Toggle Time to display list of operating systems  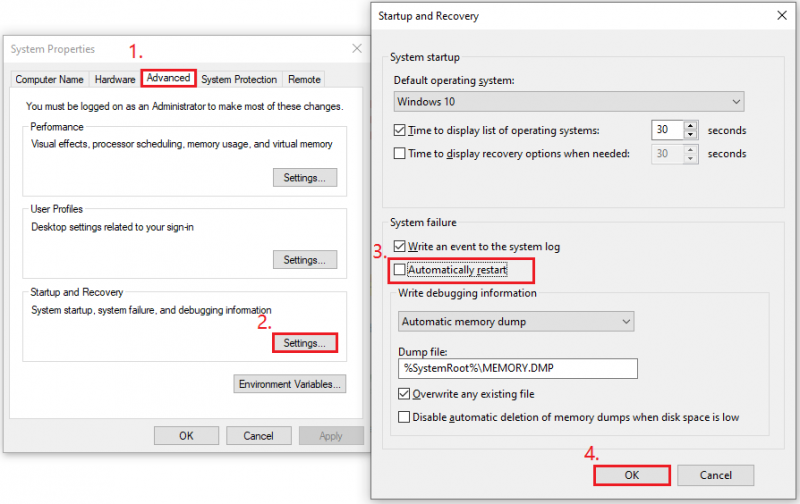pyautogui.click(x=399, y=130)
